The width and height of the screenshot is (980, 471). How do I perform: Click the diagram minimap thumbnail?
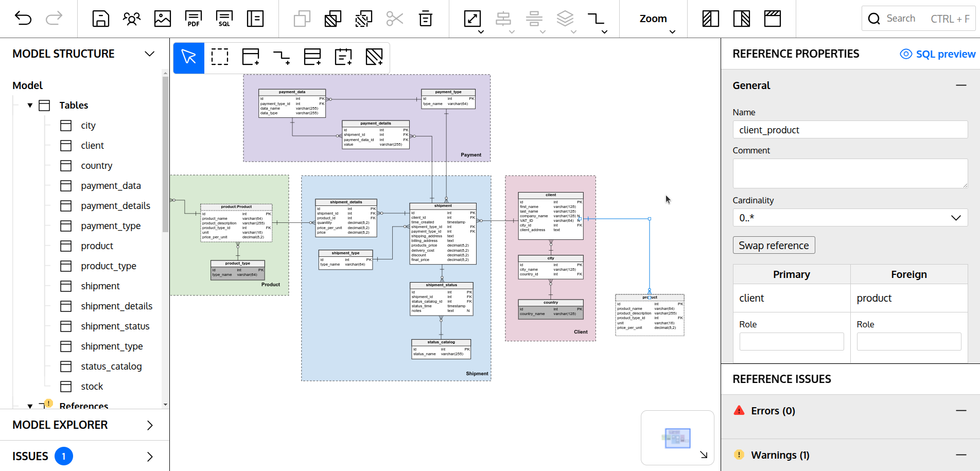click(x=676, y=438)
